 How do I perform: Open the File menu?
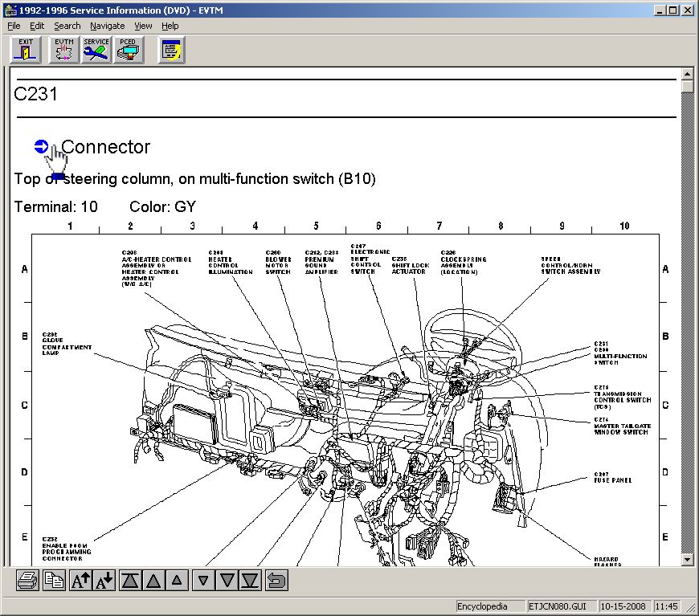(14, 26)
